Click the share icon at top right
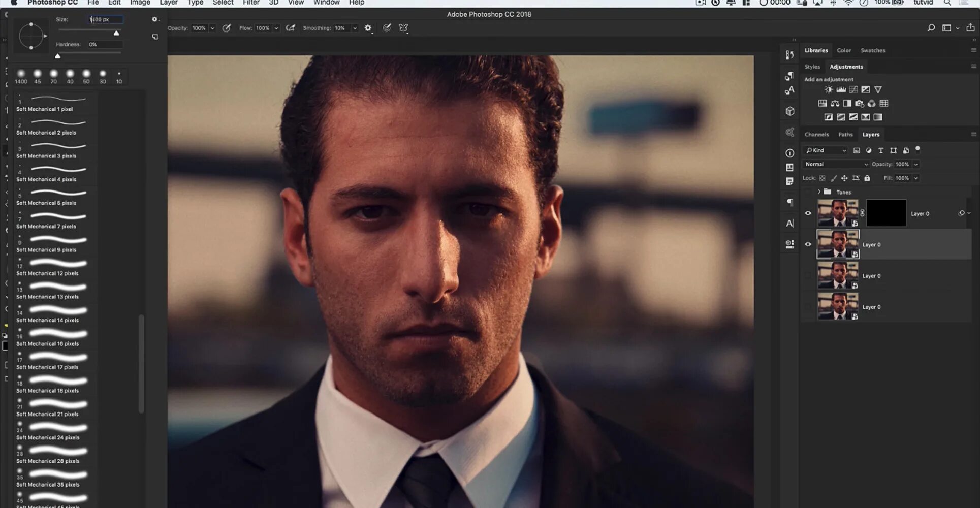Image resolution: width=980 pixels, height=508 pixels. click(970, 28)
